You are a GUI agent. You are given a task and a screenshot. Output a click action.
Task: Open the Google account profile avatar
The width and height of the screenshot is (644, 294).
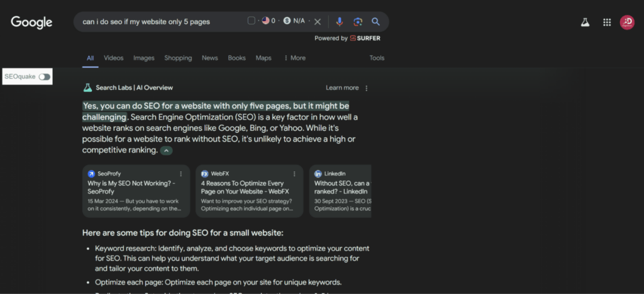627,22
